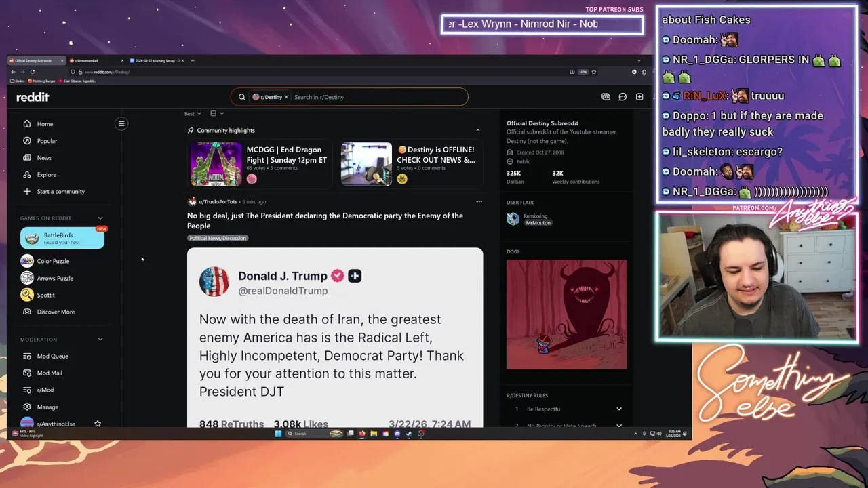This screenshot has width=868, height=488.
Task: Open Mod Mail
Action: coord(43,373)
